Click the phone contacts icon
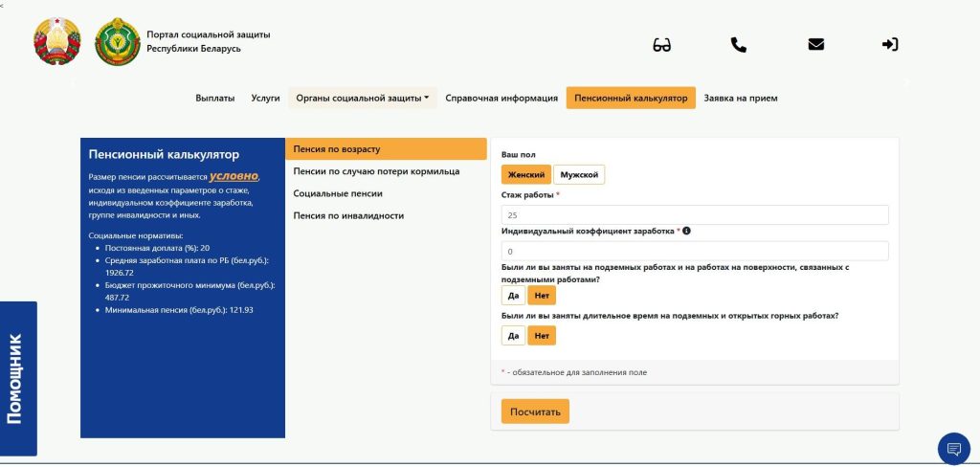This screenshot has height=467, width=980. tap(738, 45)
